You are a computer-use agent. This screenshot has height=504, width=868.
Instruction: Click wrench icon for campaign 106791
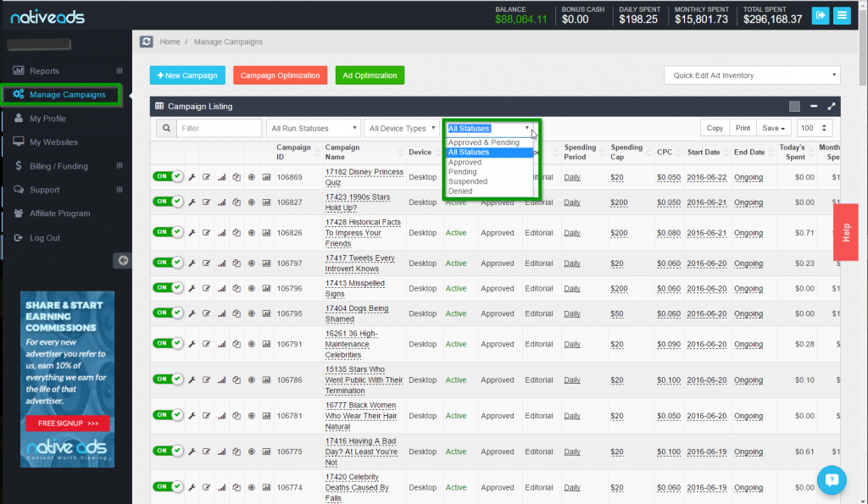(x=192, y=344)
